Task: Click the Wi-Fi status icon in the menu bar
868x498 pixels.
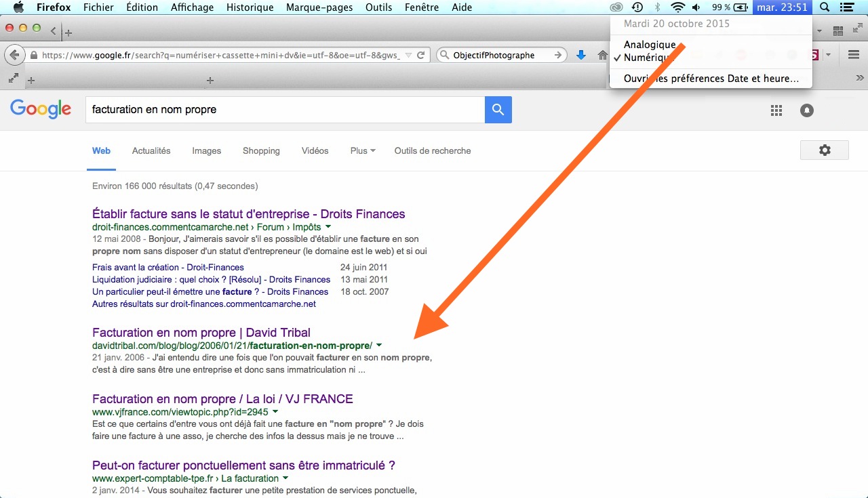Action: [x=677, y=7]
